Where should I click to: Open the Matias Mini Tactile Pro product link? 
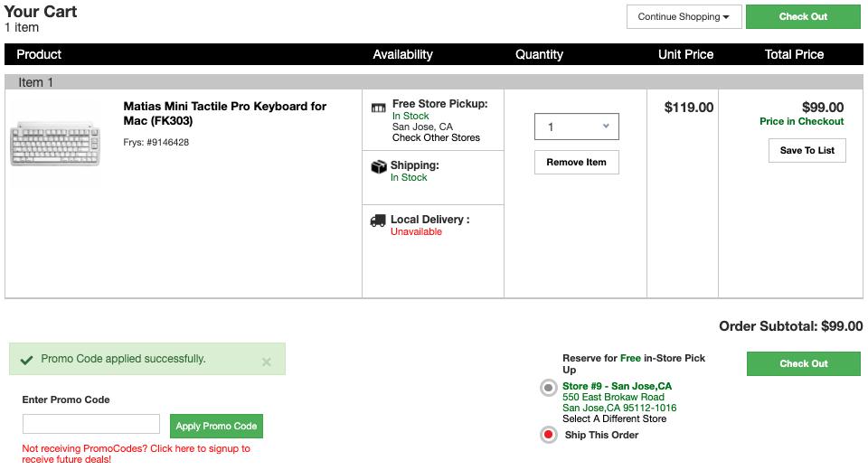click(x=224, y=113)
